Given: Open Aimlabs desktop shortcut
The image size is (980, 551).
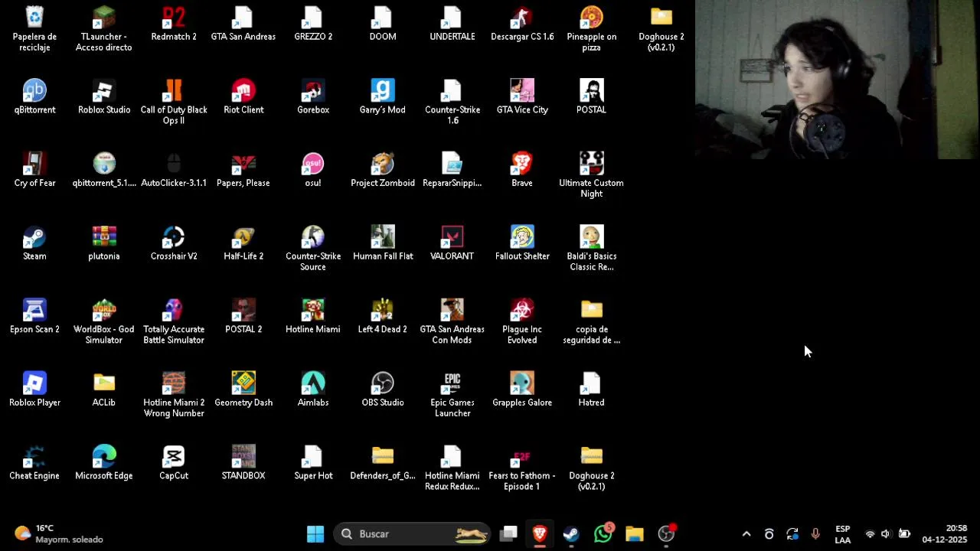Looking at the screenshot, I should (x=313, y=390).
